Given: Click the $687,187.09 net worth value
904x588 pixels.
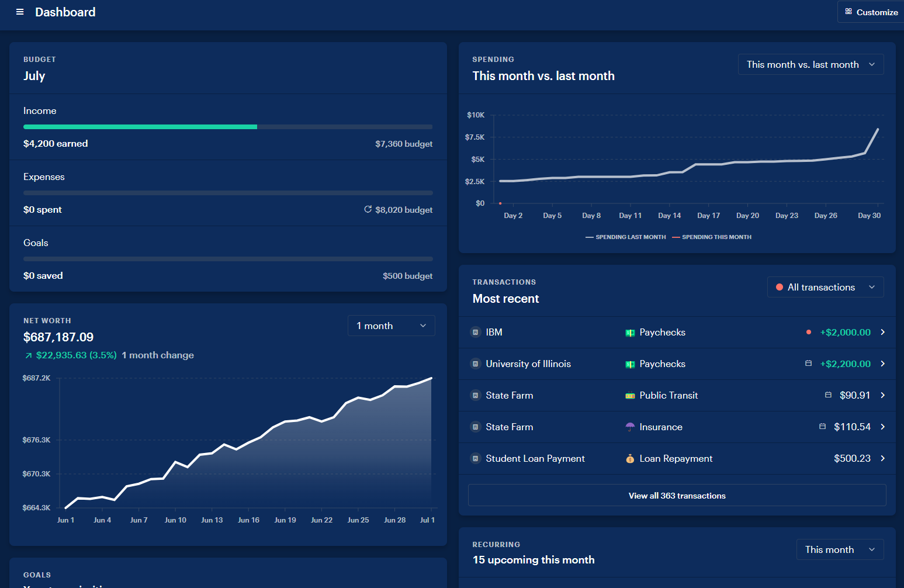Looking at the screenshot, I should (x=58, y=337).
